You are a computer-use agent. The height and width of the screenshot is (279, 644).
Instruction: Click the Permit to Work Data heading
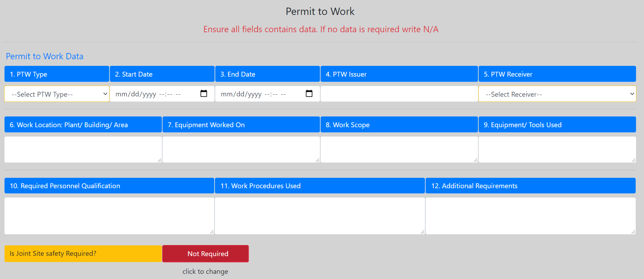(x=45, y=56)
